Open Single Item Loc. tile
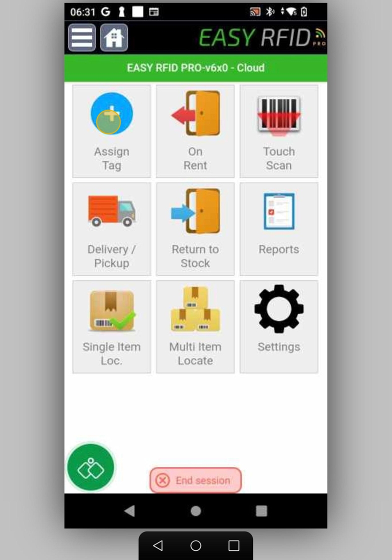 (x=111, y=327)
